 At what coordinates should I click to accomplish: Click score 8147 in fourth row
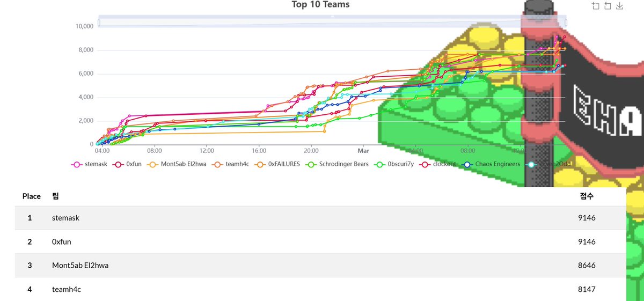587,289
